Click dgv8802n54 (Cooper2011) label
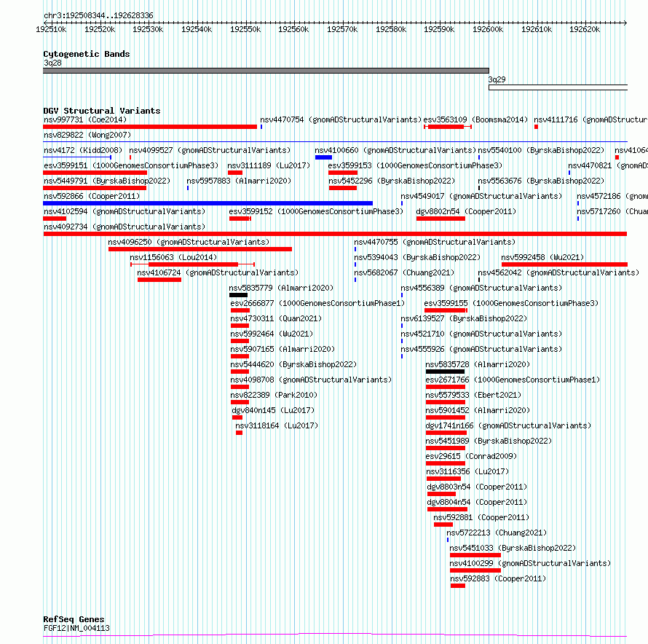The height and width of the screenshot is (644, 648). click(x=466, y=211)
